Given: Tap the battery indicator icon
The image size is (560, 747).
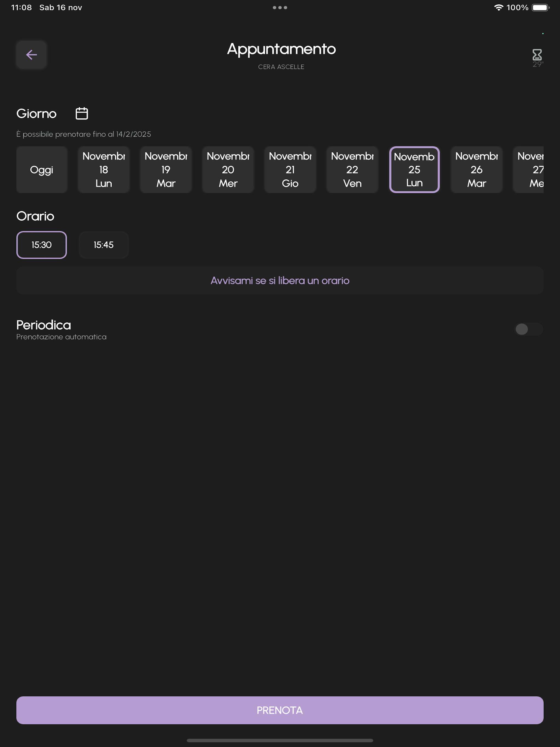Looking at the screenshot, I should pyautogui.click(x=540, y=7).
